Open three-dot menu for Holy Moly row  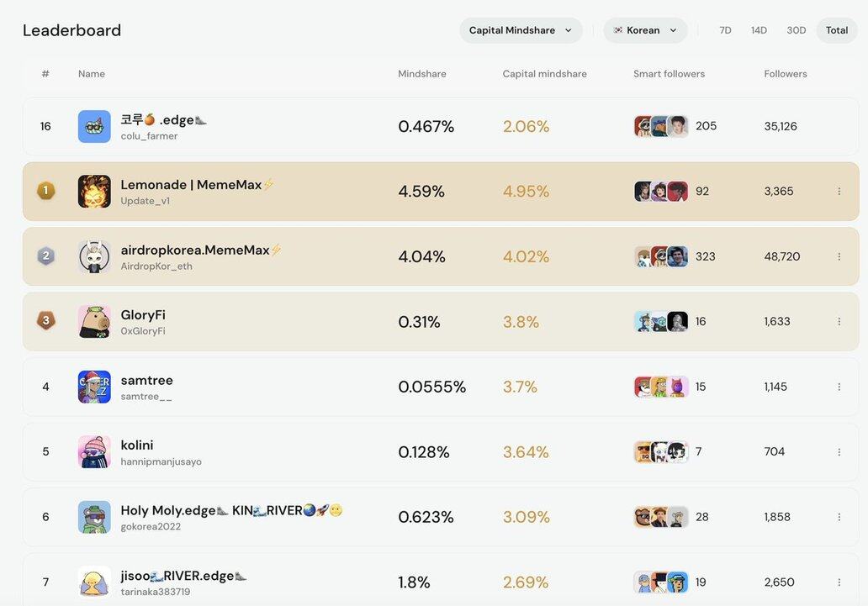[x=839, y=517]
